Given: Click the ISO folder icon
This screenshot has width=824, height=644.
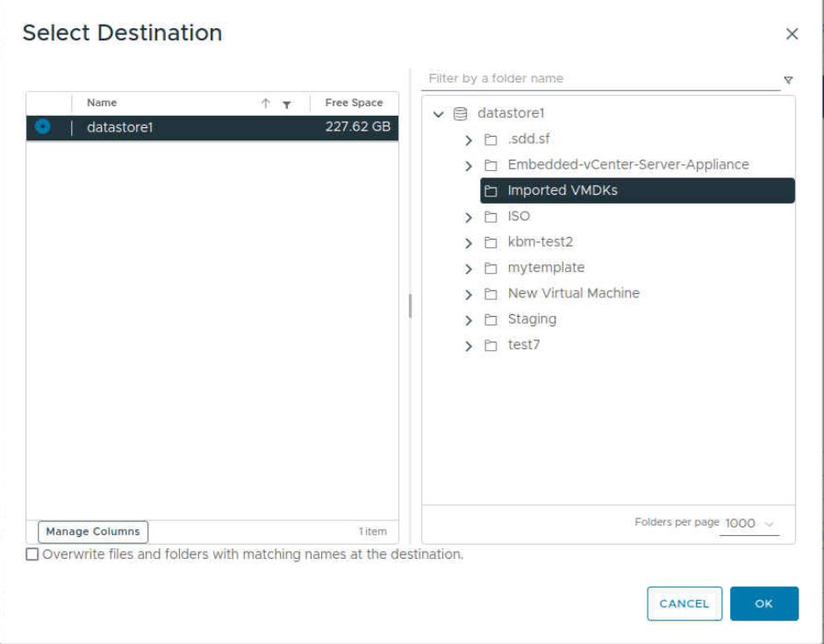Looking at the screenshot, I should pos(491,217).
